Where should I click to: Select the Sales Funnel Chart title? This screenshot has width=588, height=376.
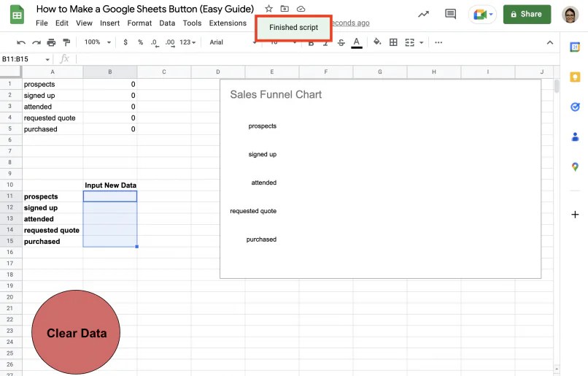click(x=276, y=95)
